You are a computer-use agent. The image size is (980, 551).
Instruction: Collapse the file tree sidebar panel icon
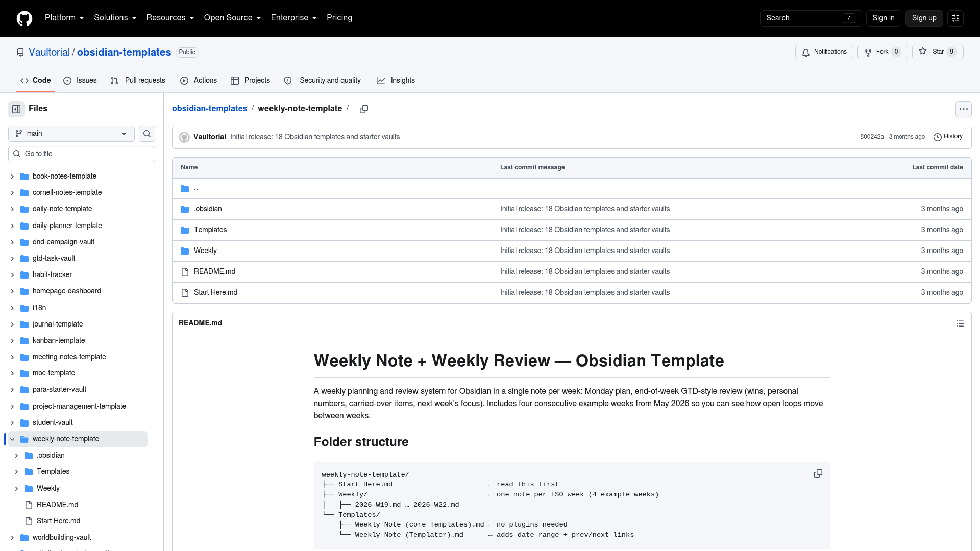pyautogui.click(x=16, y=109)
